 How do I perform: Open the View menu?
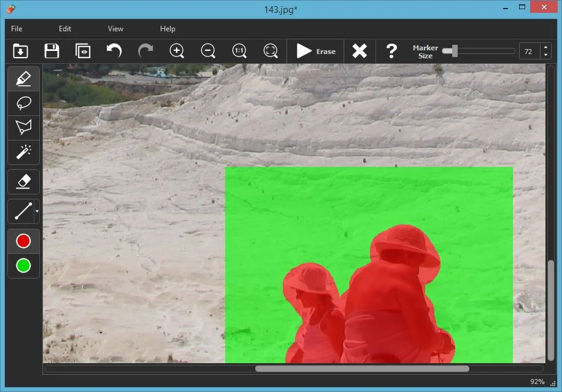click(x=115, y=29)
